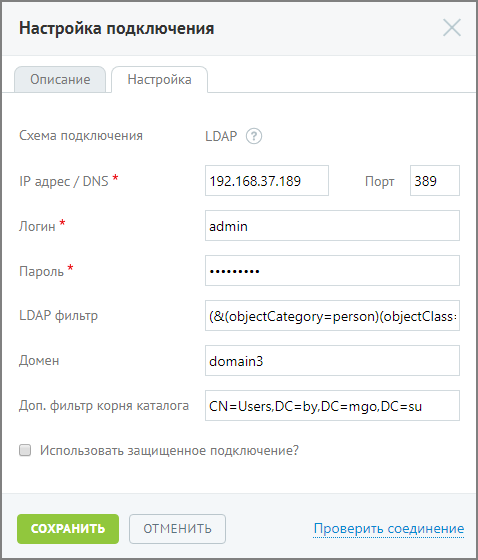Viewport: 478px width, 560px height.
Task: Click the port field with 389
Action: (x=435, y=180)
